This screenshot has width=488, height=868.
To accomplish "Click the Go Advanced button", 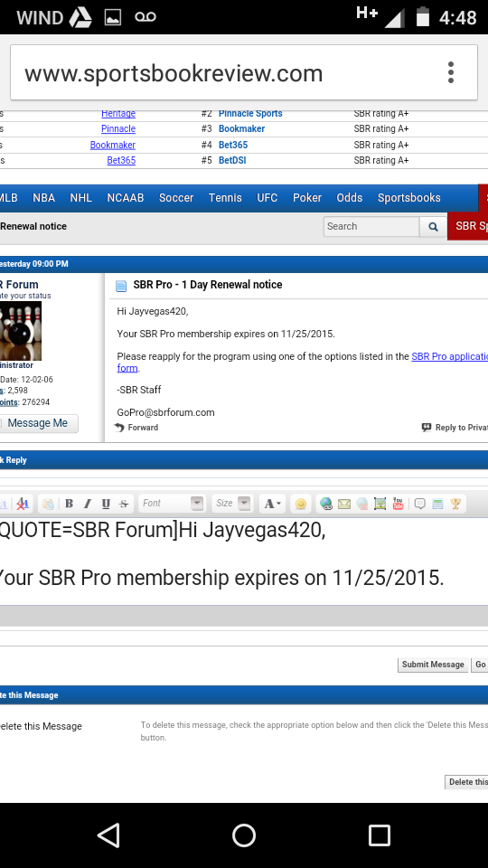I will (x=480, y=665).
